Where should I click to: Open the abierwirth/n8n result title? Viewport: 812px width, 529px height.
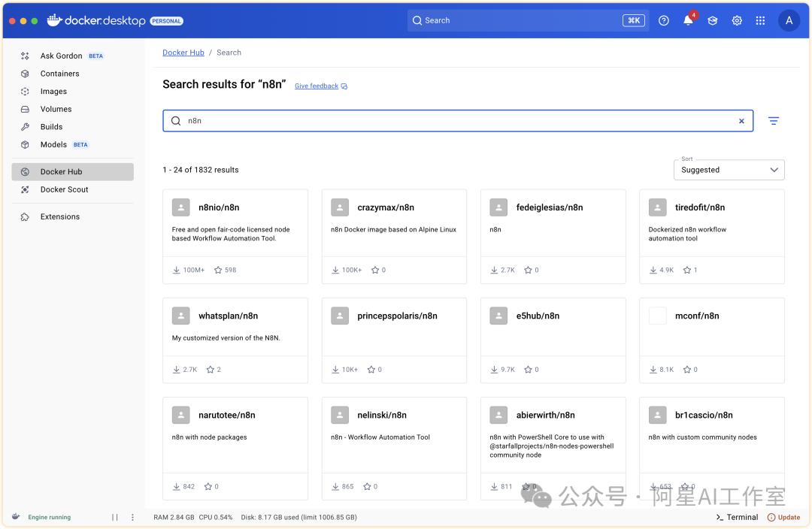pos(545,415)
